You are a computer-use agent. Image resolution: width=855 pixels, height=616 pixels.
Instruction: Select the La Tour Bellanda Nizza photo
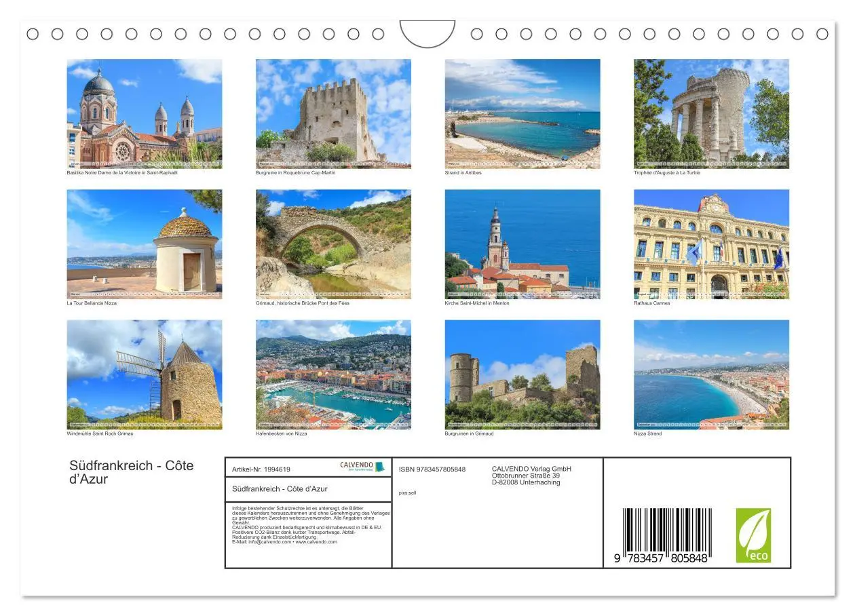click(145, 244)
